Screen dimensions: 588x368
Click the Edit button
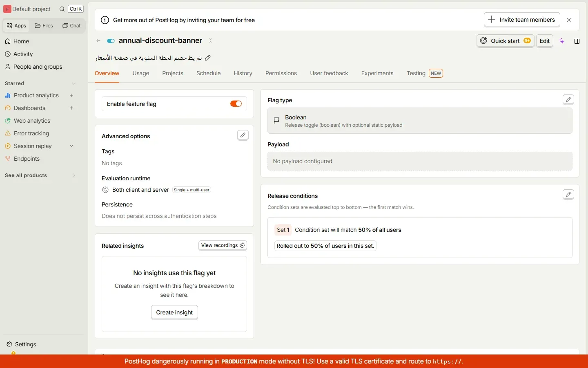tap(545, 41)
